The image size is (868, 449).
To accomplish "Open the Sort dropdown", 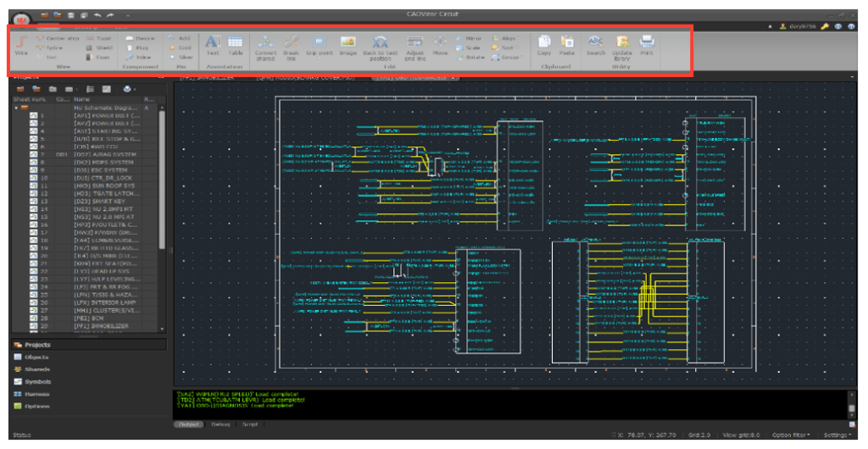I will tap(504, 48).
